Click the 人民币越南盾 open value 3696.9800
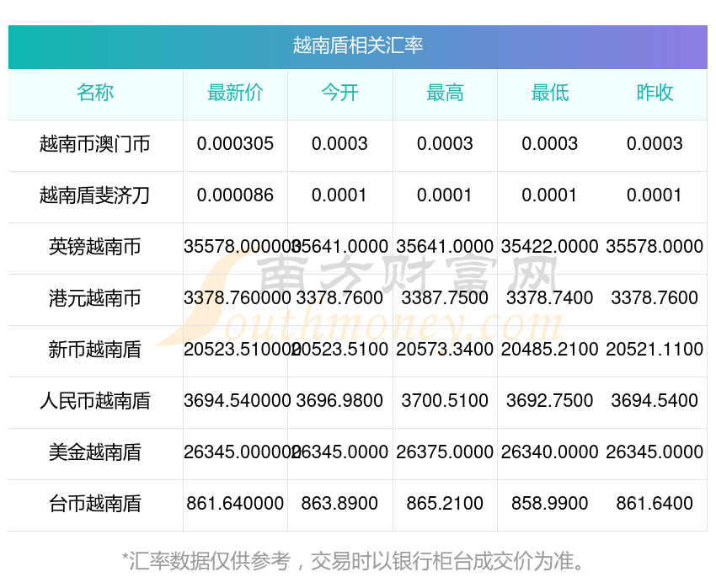Image resolution: width=716 pixels, height=588 pixels. pos(339,401)
